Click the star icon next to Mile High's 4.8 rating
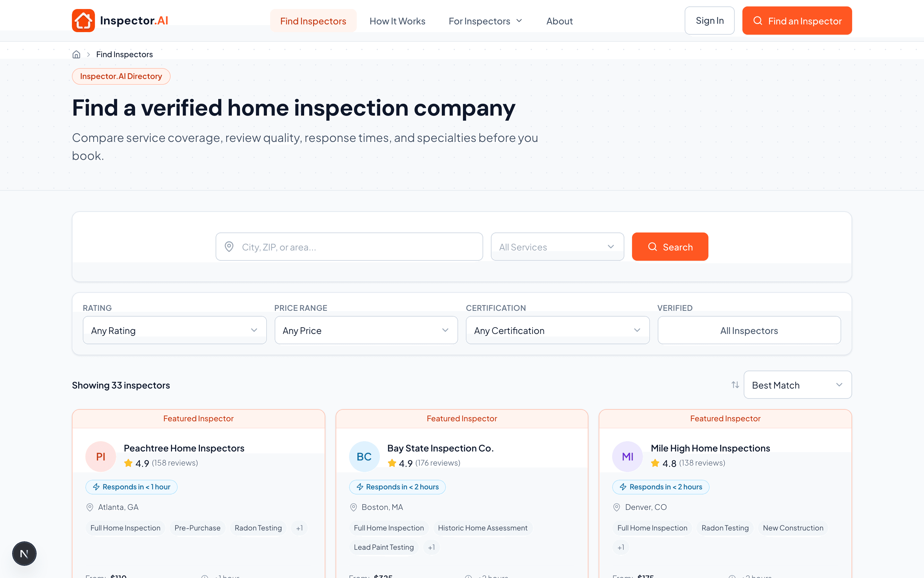924x578 pixels. point(655,463)
